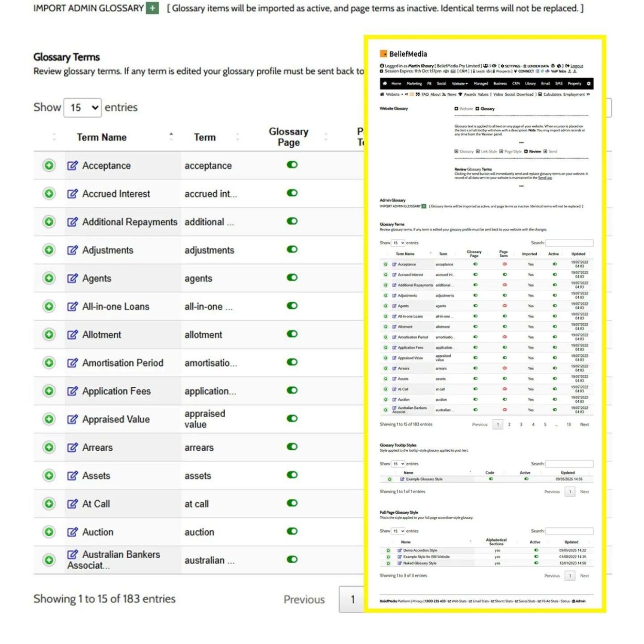
Task: Toggle the Glossary Page switch for Acceptance
Action: pyautogui.click(x=292, y=165)
